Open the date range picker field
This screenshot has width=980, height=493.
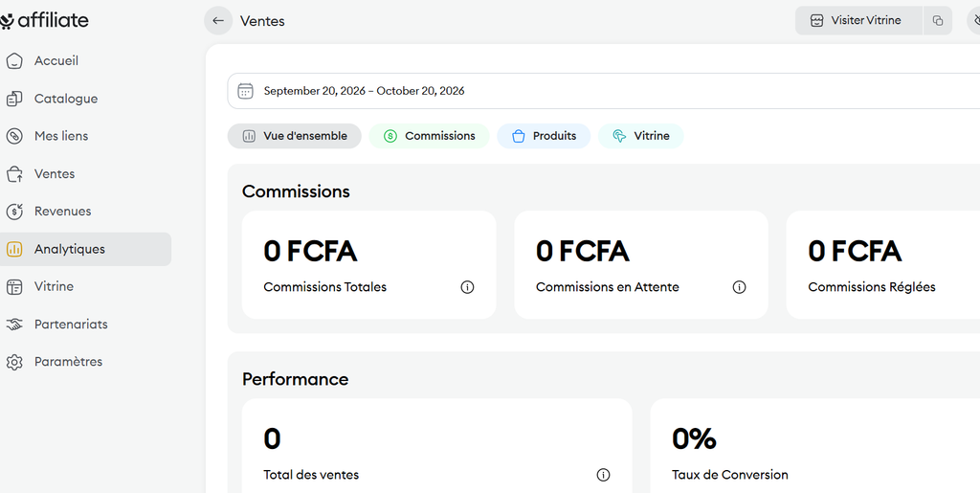[603, 91]
